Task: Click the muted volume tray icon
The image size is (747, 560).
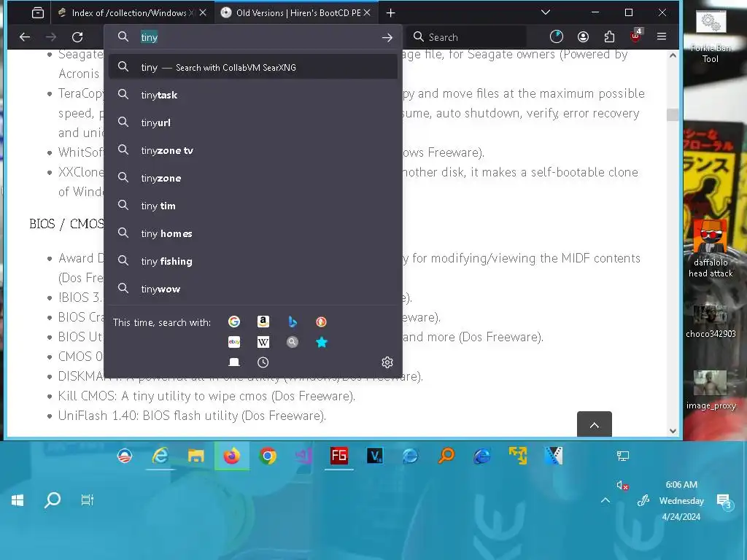Action: click(x=622, y=485)
